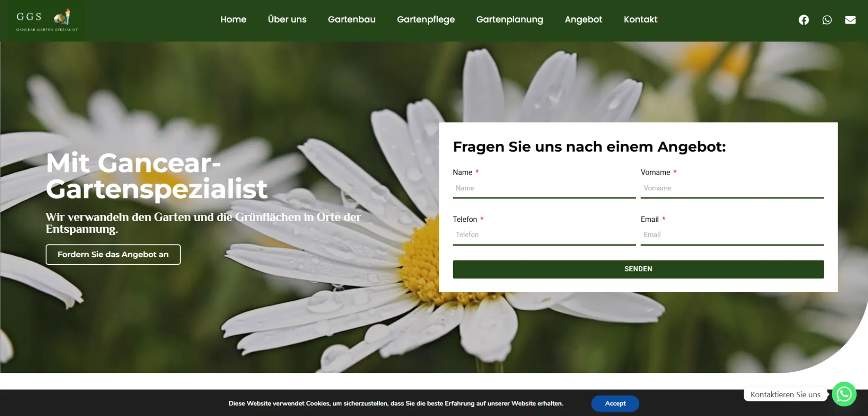The height and width of the screenshot is (416, 868).
Task: Open the Angebot navigation link
Action: coord(583,20)
